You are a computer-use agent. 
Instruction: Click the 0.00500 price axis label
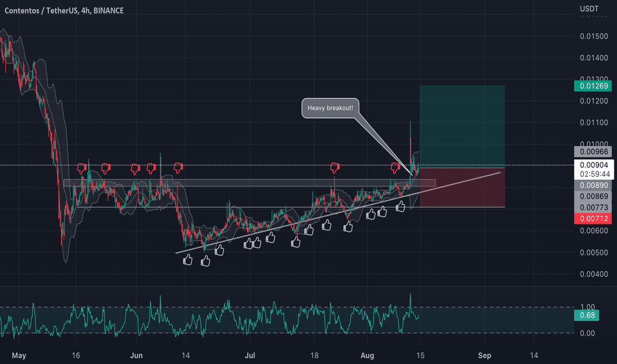(x=594, y=253)
